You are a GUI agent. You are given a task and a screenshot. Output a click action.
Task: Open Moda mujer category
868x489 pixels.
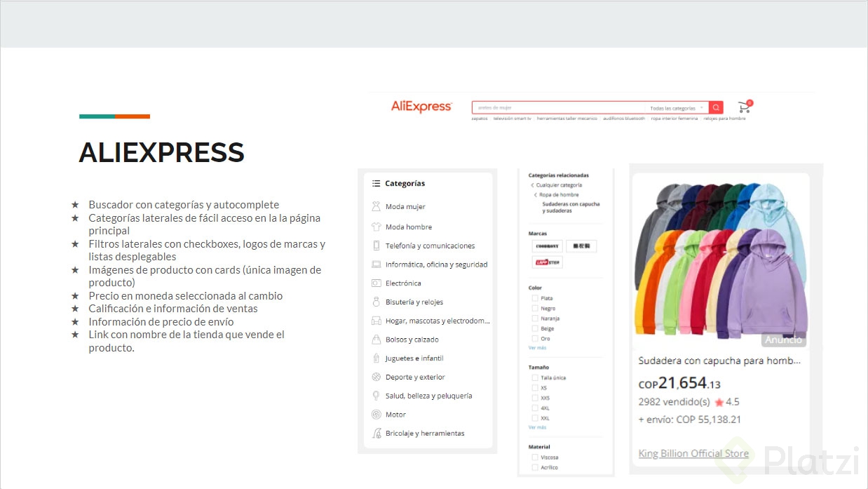[405, 207]
